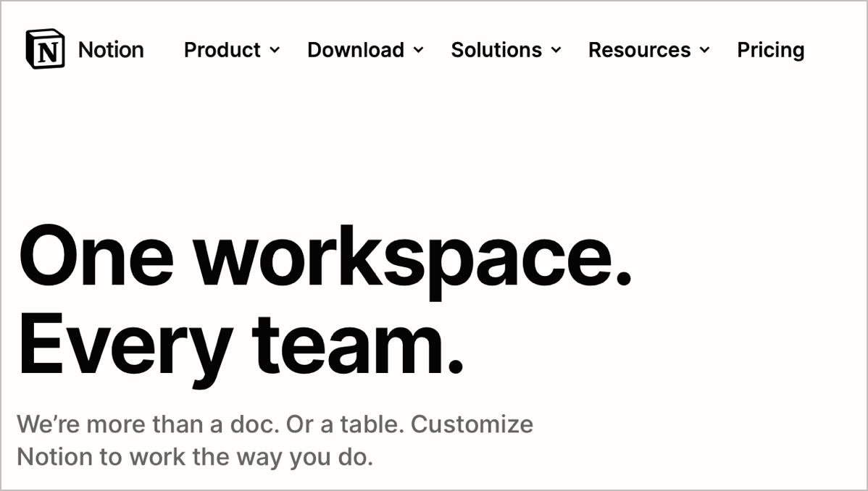Open the Download menu

pos(355,50)
